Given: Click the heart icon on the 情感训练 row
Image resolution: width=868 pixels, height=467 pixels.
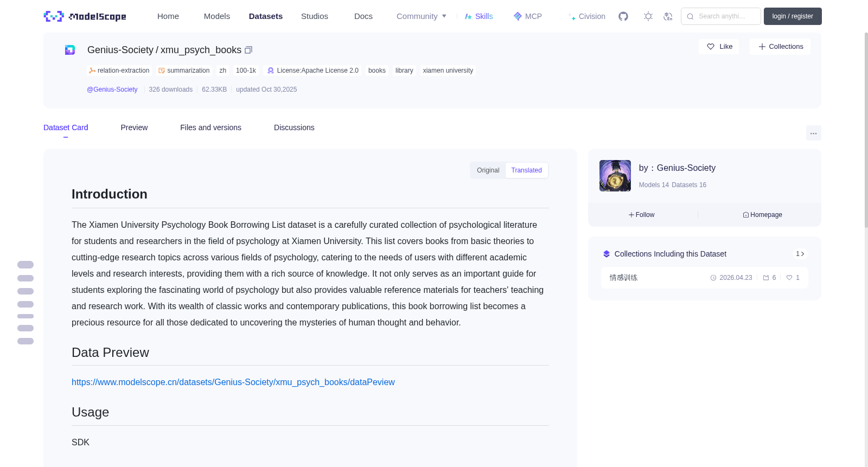Looking at the screenshot, I should [x=789, y=278].
